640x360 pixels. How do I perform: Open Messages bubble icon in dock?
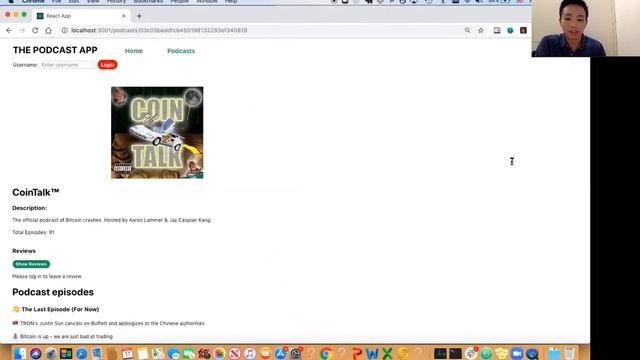point(173,353)
